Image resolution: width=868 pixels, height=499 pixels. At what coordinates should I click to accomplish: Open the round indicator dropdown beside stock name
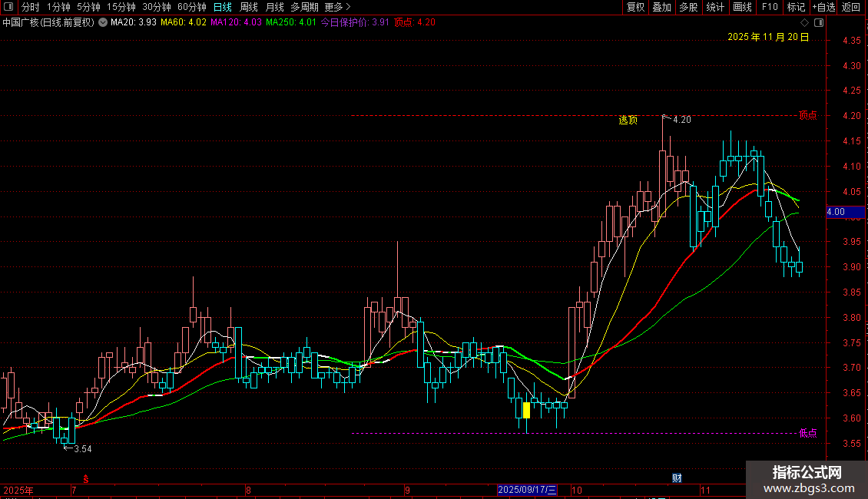[x=103, y=23]
